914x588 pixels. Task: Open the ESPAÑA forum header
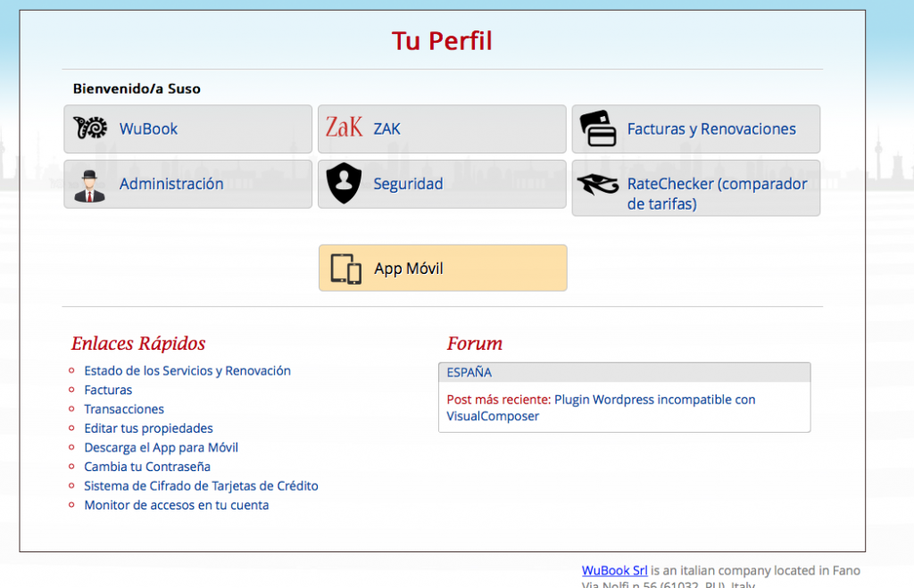click(624, 372)
